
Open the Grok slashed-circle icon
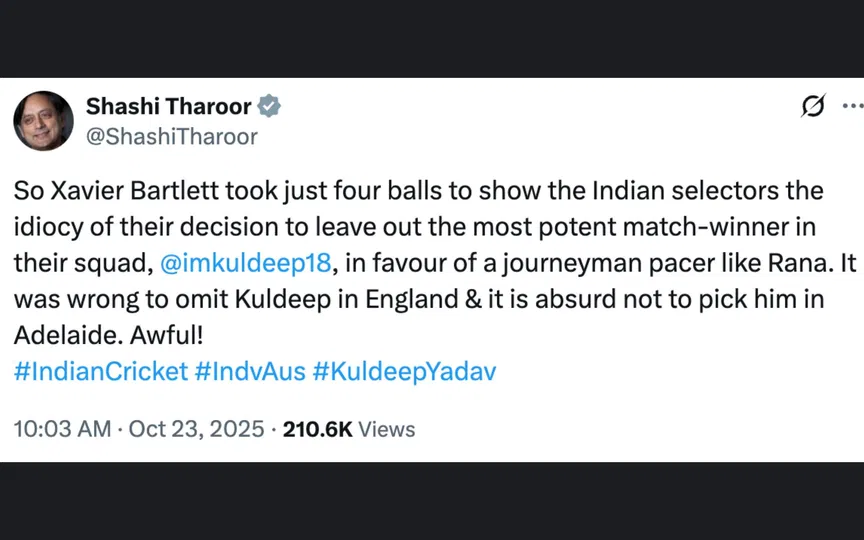(x=814, y=107)
